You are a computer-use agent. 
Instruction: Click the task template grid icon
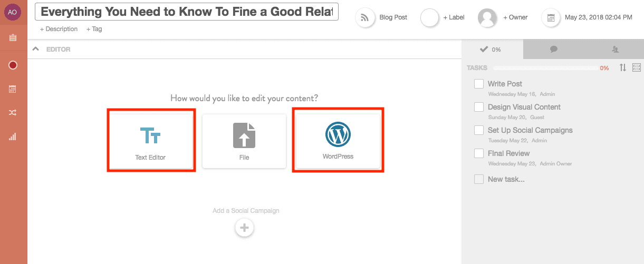pyautogui.click(x=637, y=67)
